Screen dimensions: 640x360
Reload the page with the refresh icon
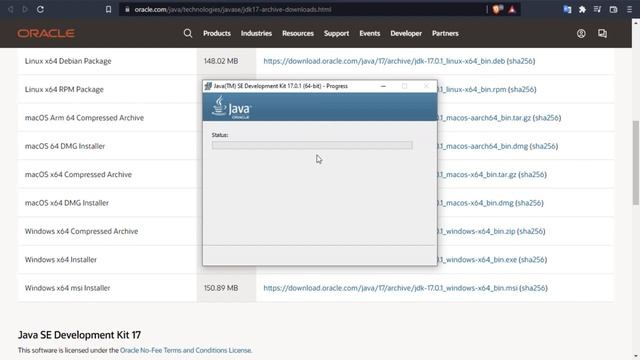tap(40, 9)
